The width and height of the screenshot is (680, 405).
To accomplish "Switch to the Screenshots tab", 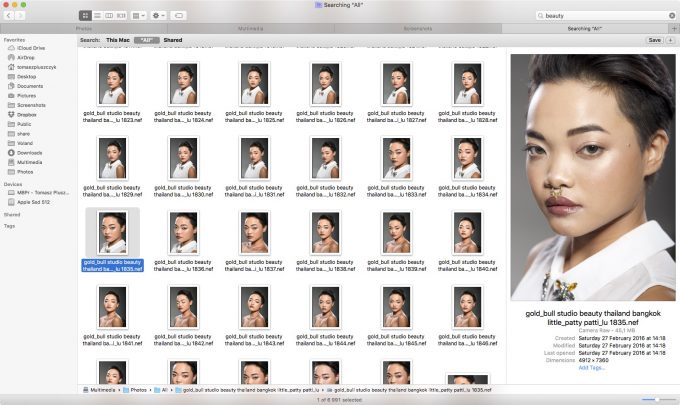I will 418,29.
